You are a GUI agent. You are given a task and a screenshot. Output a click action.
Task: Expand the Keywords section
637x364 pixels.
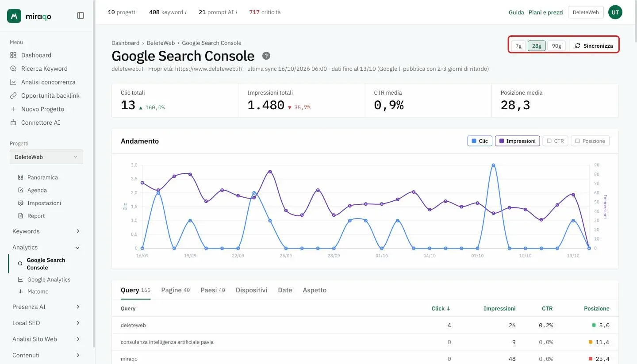click(x=46, y=231)
